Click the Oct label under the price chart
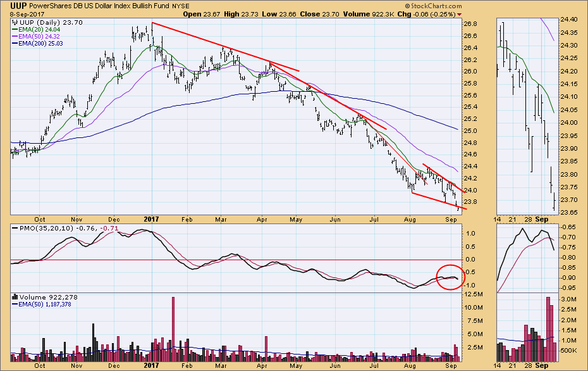588x371 pixels. click(39, 219)
